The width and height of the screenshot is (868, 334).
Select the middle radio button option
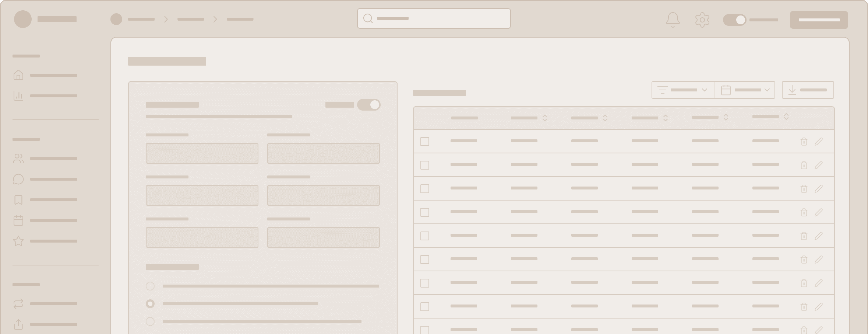coord(150,304)
